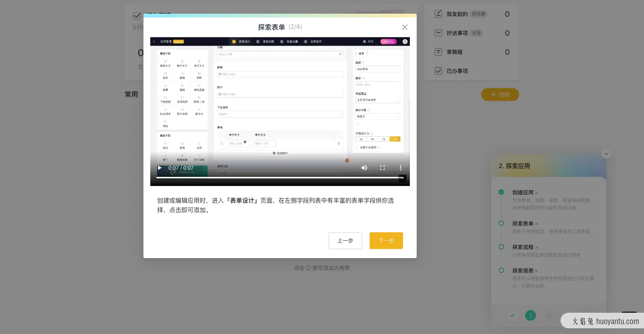The height and width of the screenshot is (334, 644).
Task: Click the status circle beside 探索流程
Action: pyautogui.click(x=501, y=247)
